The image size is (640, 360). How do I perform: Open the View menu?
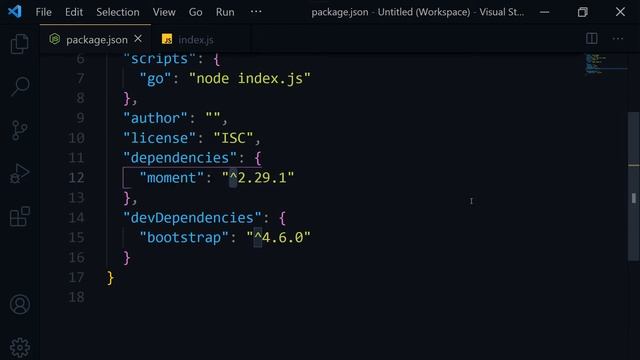click(x=164, y=12)
